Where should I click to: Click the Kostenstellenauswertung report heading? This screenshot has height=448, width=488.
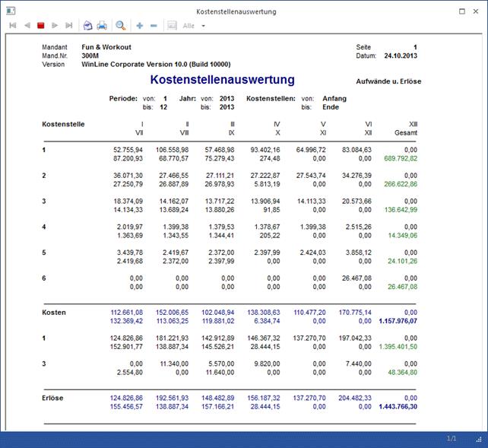click(222, 80)
